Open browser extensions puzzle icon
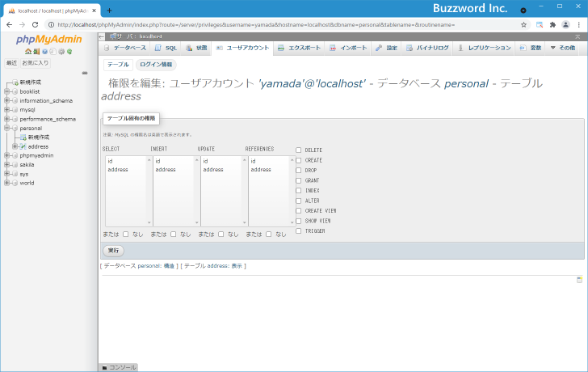Screen dimensions: 588x372 [552, 25]
